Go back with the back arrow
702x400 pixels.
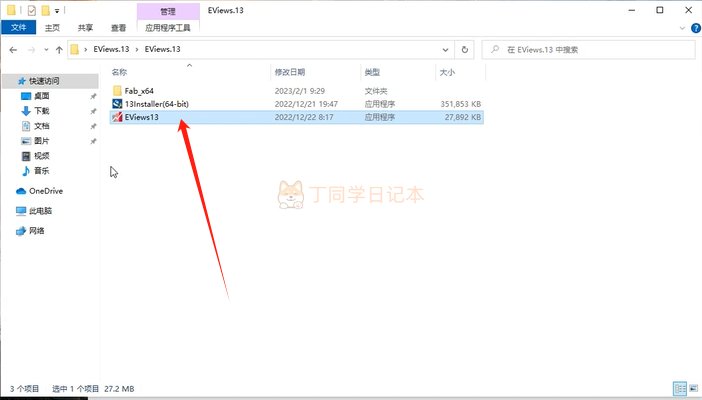(13, 50)
